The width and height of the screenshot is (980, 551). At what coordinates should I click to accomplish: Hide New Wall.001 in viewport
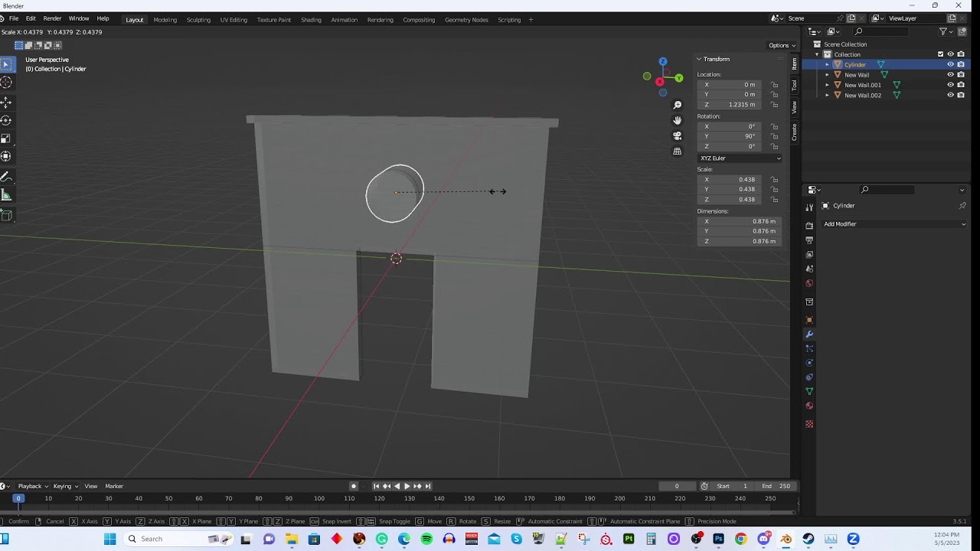point(950,85)
